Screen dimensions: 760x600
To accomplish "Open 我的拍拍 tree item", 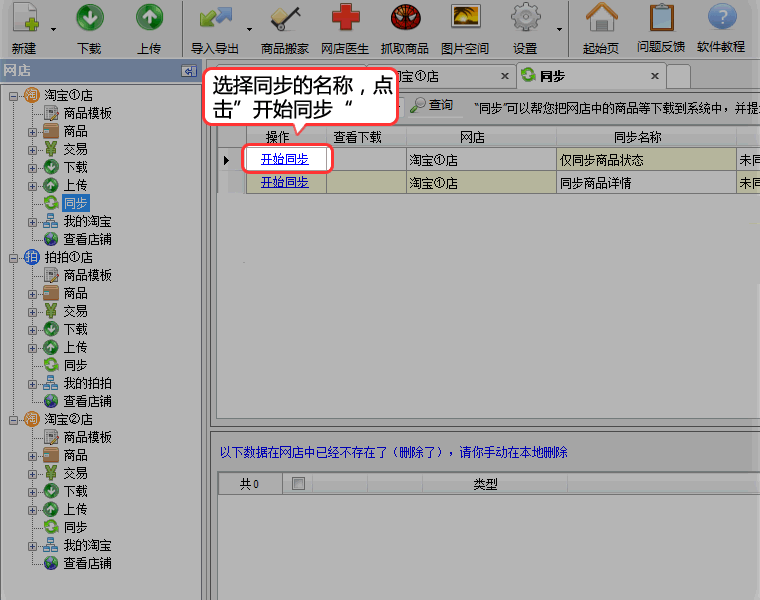I will (x=88, y=383).
